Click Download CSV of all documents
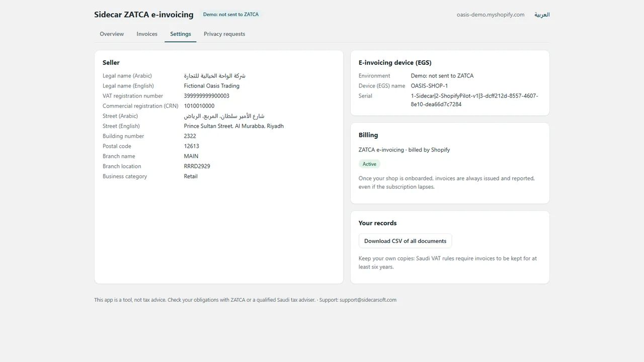 tap(406, 241)
